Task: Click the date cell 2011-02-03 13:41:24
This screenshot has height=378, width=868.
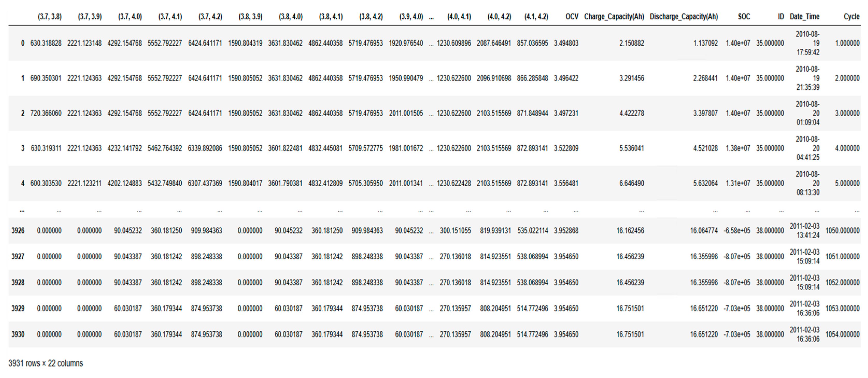Action: point(804,230)
